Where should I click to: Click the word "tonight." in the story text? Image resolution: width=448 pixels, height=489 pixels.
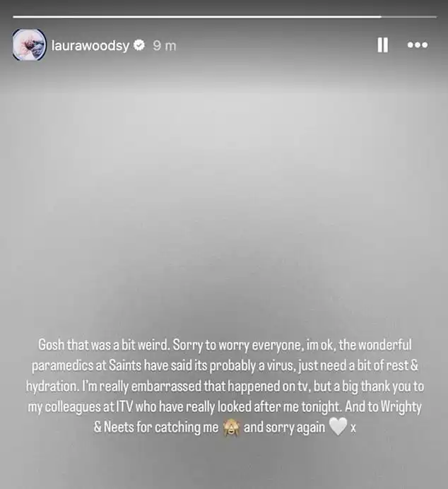pos(321,407)
